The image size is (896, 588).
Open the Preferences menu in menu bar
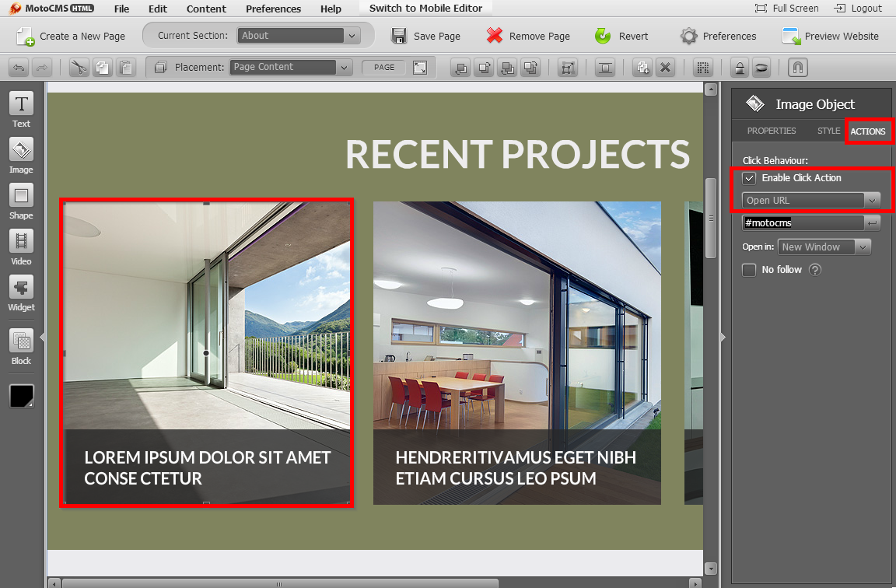pos(273,9)
